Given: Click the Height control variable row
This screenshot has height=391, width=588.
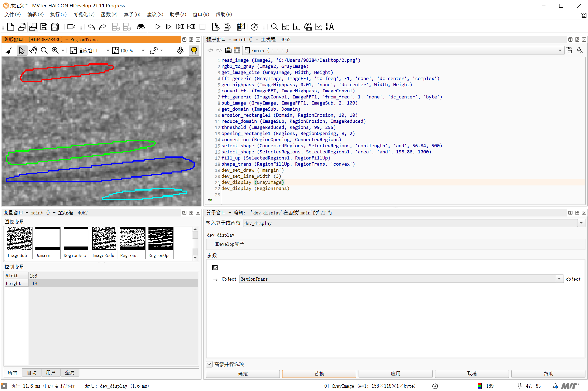Looking at the screenshot, I should (101, 283).
